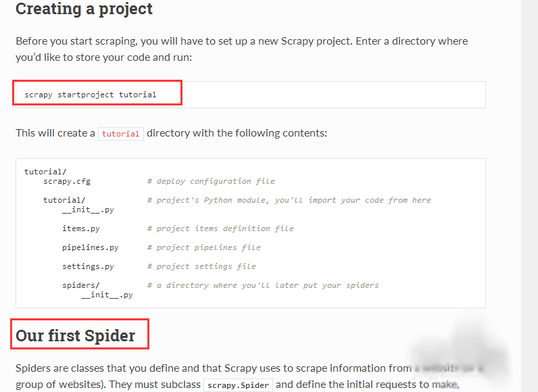Click the "scrapy startproject tutorial" command text

tap(91, 95)
